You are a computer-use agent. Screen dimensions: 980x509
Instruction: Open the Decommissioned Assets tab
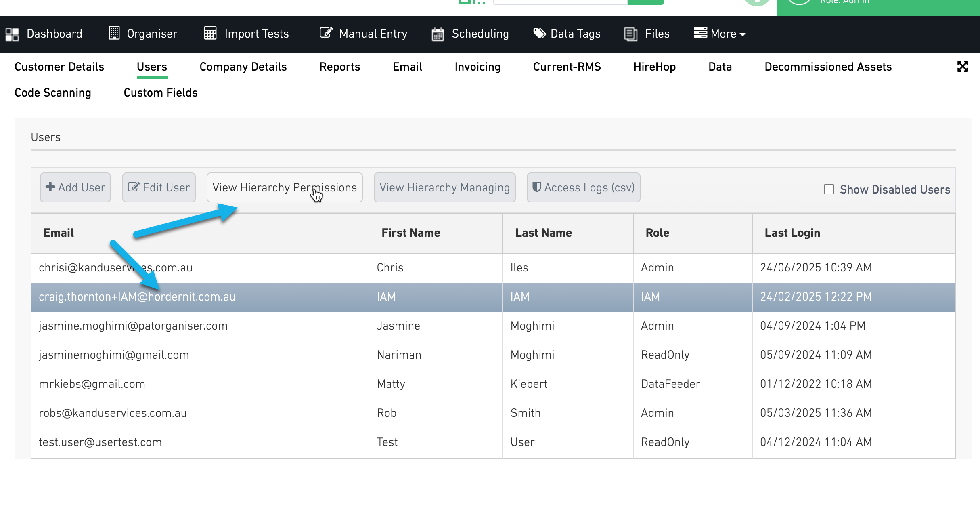point(828,67)
